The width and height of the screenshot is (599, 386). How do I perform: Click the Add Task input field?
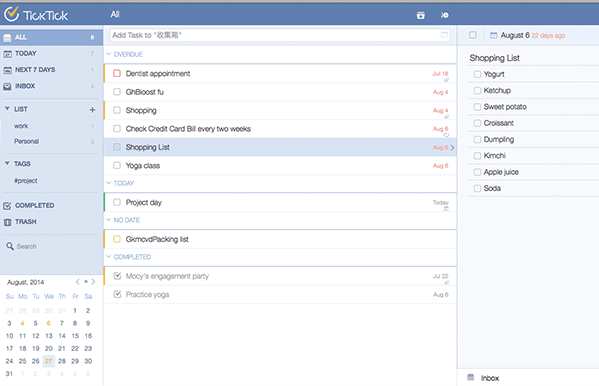click(x=280, y=35)
